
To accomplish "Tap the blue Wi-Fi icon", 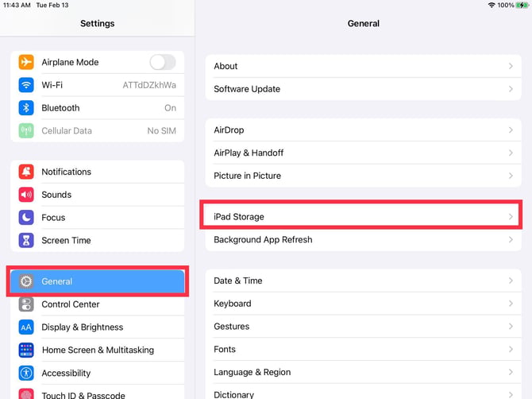I will point(26,85).
